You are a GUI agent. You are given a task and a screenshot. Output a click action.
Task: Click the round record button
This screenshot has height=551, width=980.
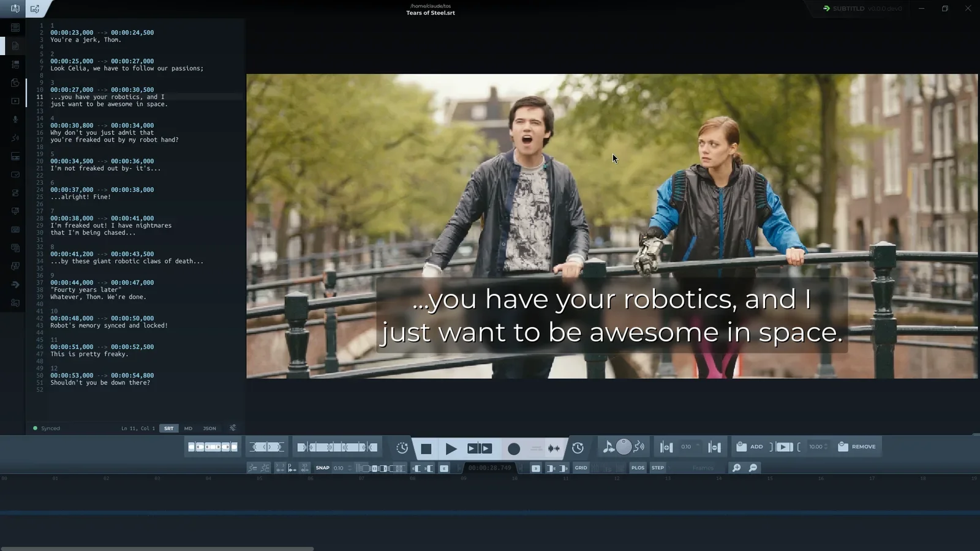pyautogui.click(x=514, y=449)
